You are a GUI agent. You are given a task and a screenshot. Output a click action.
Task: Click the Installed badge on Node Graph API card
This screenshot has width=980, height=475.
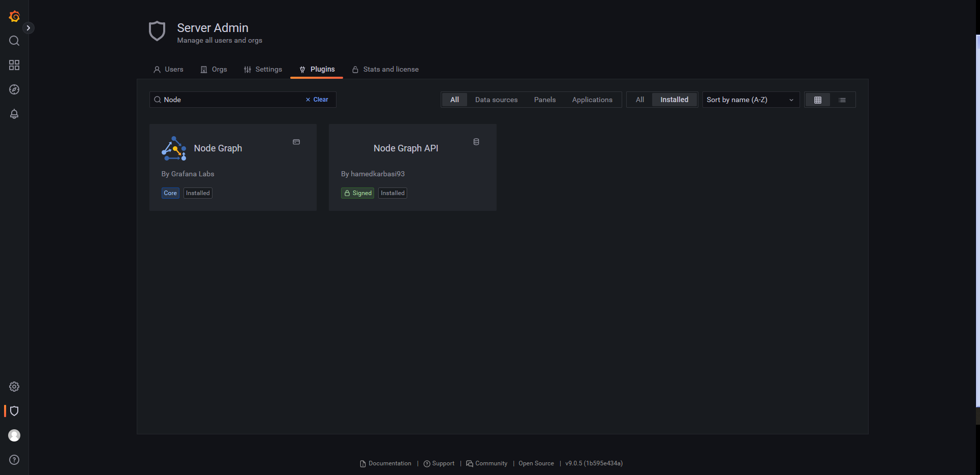[392, 193]
